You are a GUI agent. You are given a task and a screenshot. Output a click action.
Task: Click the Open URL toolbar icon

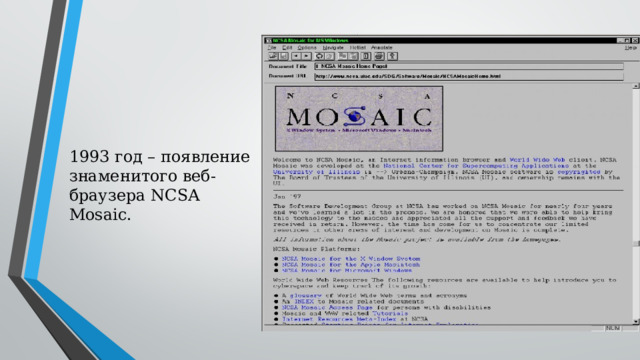tap(273, 56)
